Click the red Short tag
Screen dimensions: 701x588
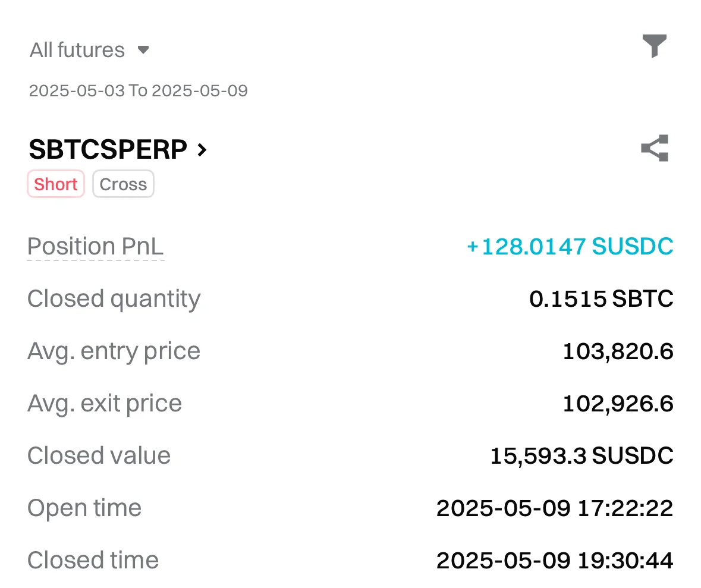point(56,184)
